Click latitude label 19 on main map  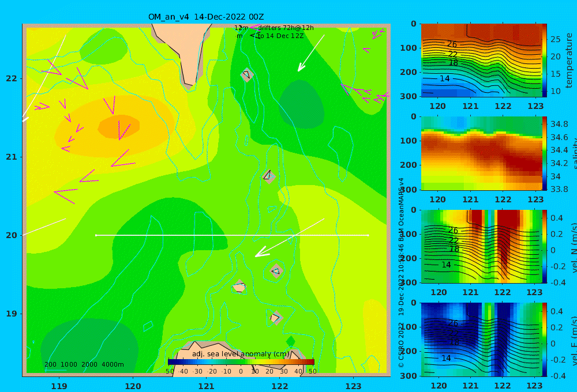pyautogui.click(x=12, y=314)
